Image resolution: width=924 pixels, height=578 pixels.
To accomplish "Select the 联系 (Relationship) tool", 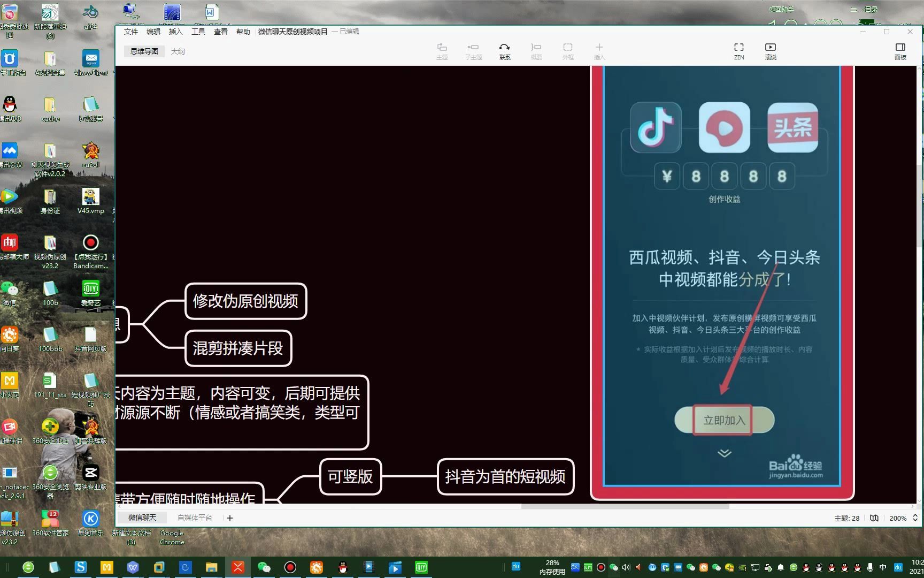I will click(505, 51).
